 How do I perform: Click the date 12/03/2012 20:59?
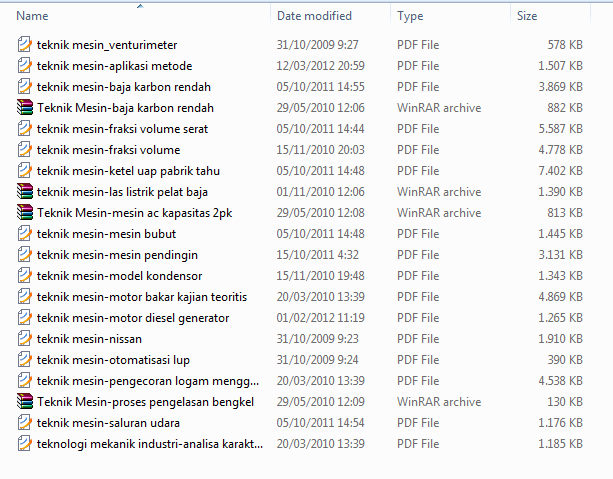(321, 66)
